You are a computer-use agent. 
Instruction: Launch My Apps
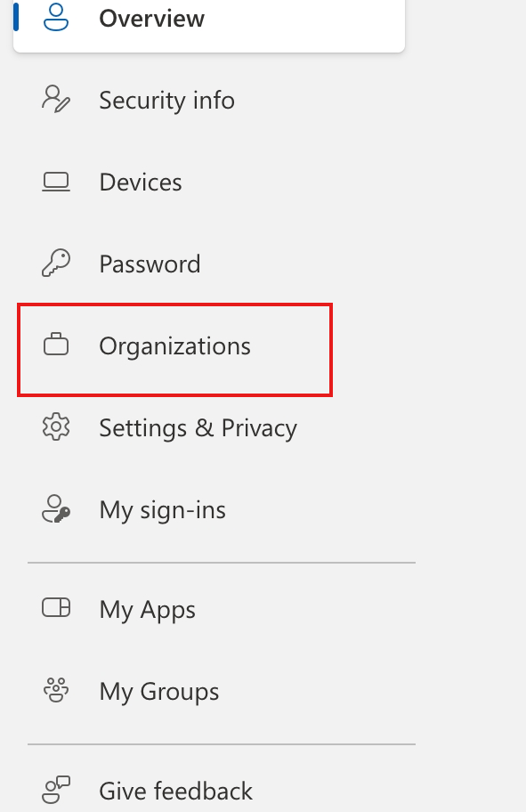coord(146,610)
